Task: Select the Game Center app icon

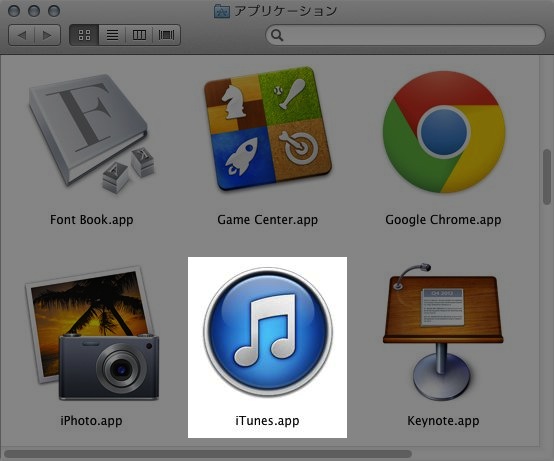Action: 267,129
